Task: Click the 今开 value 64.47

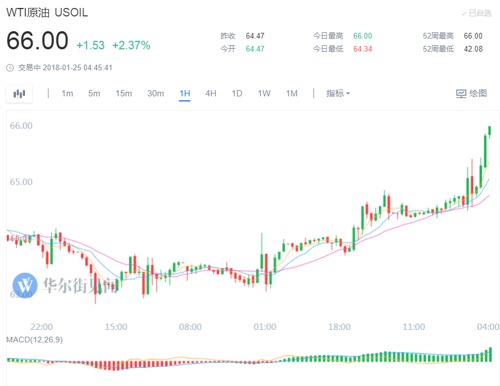Action: tap(255, 49)
